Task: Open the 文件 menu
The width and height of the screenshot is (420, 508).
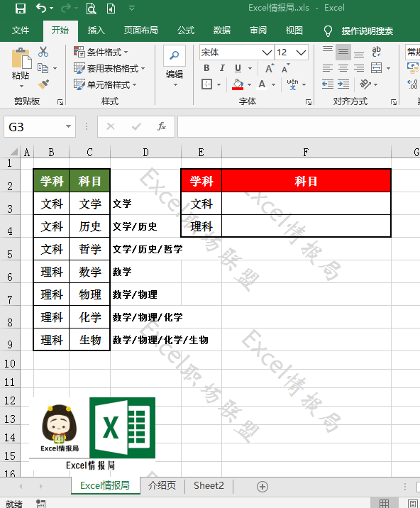Action: [21, 31]
